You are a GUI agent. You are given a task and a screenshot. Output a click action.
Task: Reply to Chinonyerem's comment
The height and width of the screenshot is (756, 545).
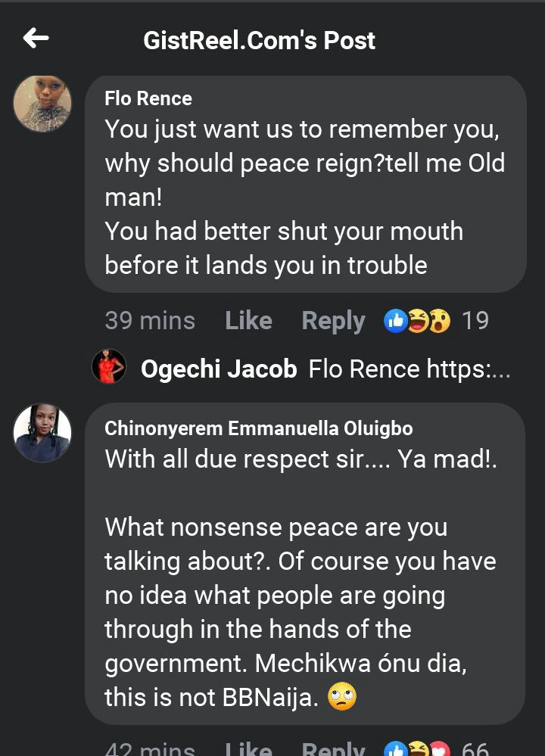tap(333, 749)
